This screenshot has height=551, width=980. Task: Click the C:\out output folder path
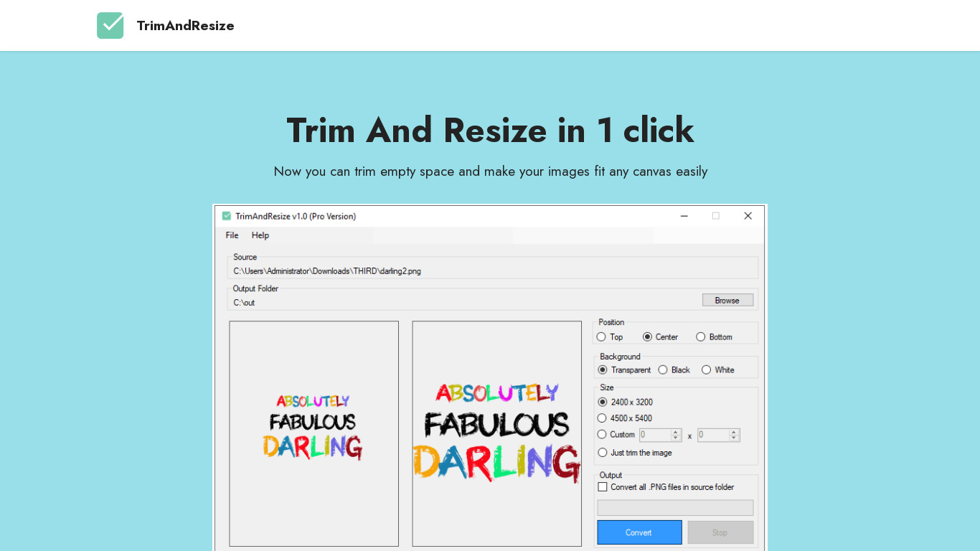pyautogui.click(x=244, y=303)
